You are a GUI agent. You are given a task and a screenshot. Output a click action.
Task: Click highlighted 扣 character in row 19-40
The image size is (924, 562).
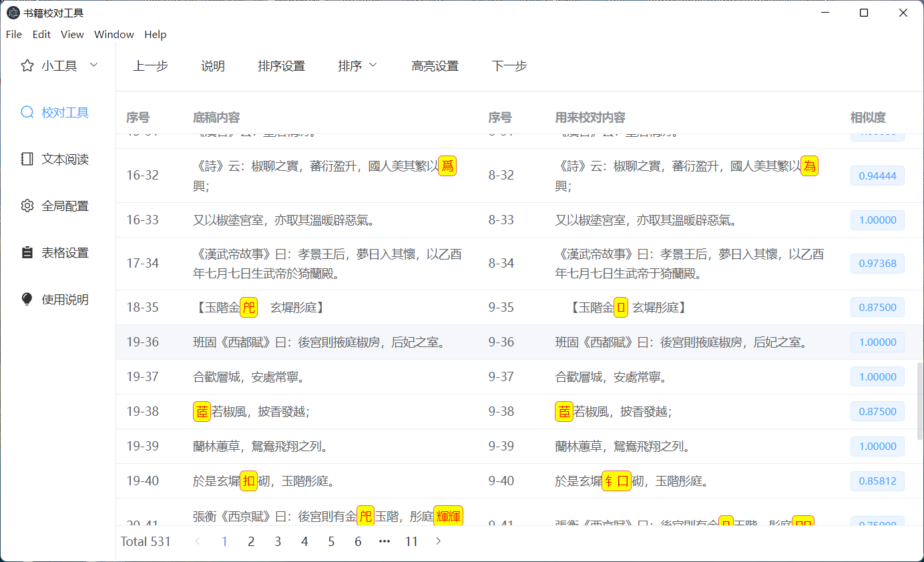[248, 481]
